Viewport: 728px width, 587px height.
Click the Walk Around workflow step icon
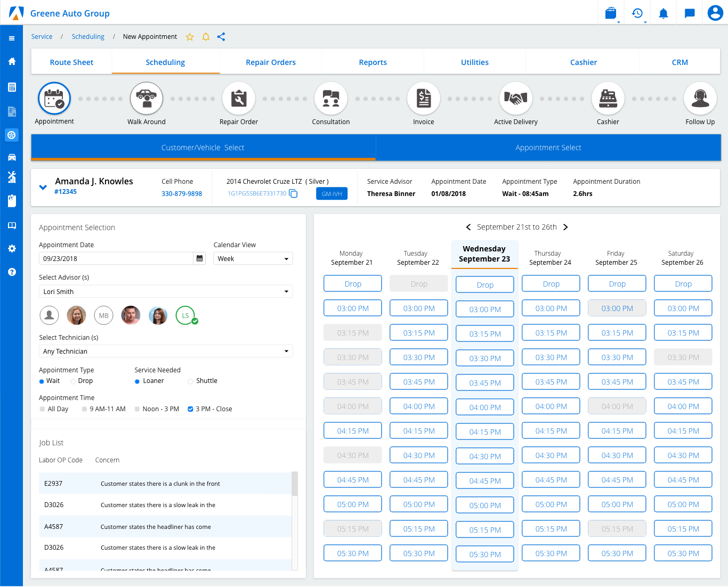coord(147,99)
